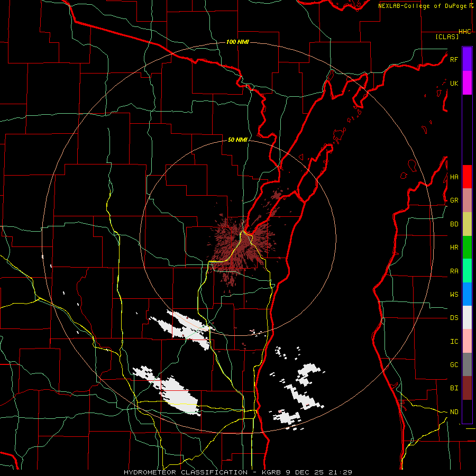Click the HHC product code label
This screenshot has height=476, width=476.
(464, 32)
